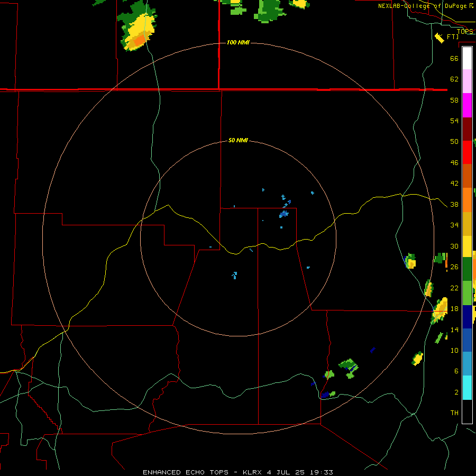The width and height of the screenshot is (476, 476).
Task: Click the 'TH' threshold legend label
Action: pyautogui.click(x=454, y=413)
